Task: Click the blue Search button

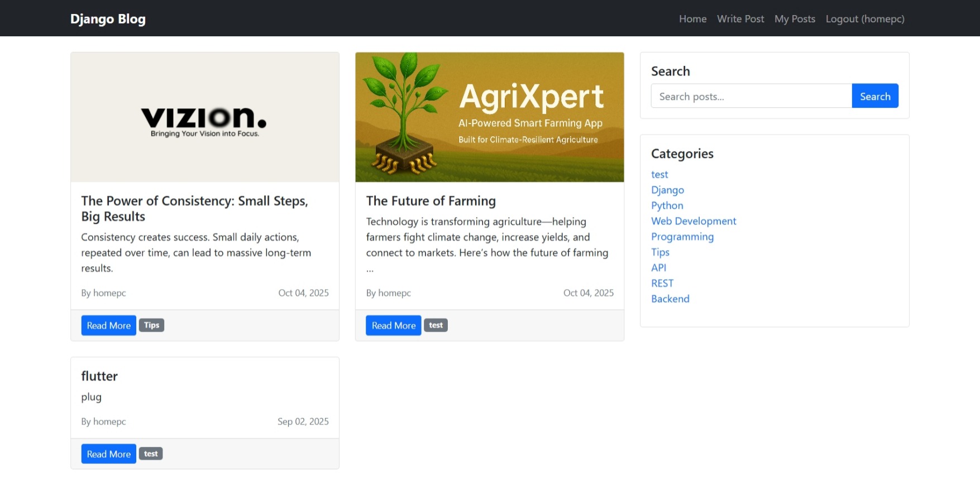Action: coord(875,96)
